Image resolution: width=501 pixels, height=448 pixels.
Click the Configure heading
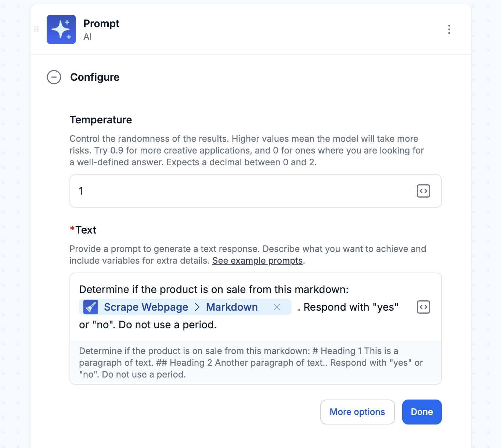point(95,77)
